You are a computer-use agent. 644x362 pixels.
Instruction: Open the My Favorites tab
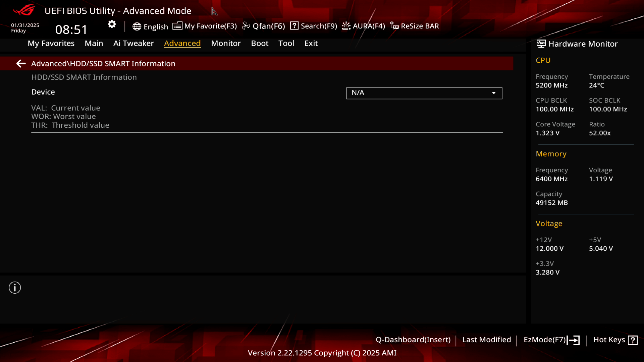(51, 43)
